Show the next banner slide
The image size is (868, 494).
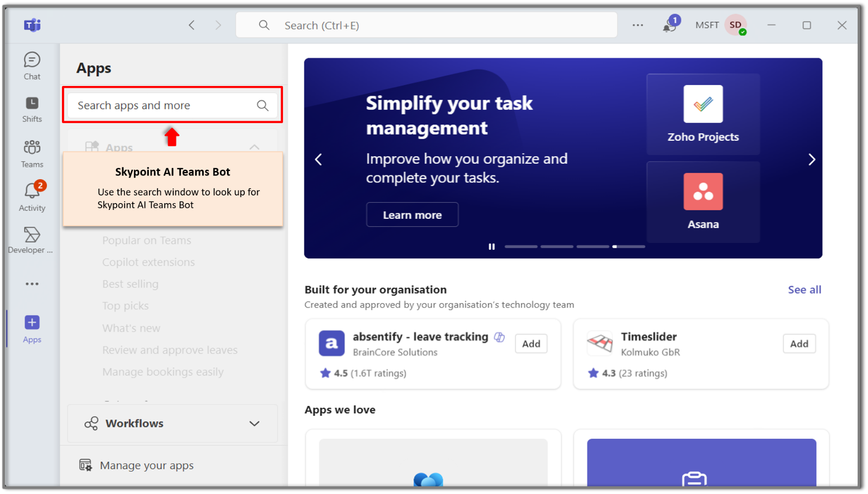point(811,159)
